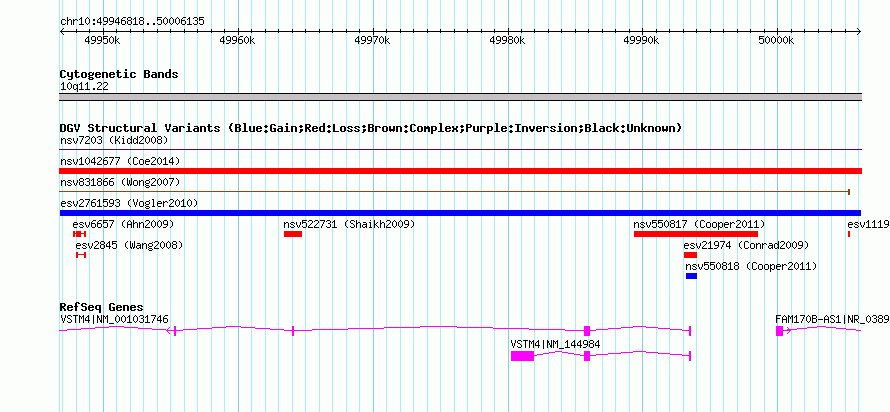Click the 49950k scale tick label
The width and height of the screenshot is (890, 412).
point(102,41)
